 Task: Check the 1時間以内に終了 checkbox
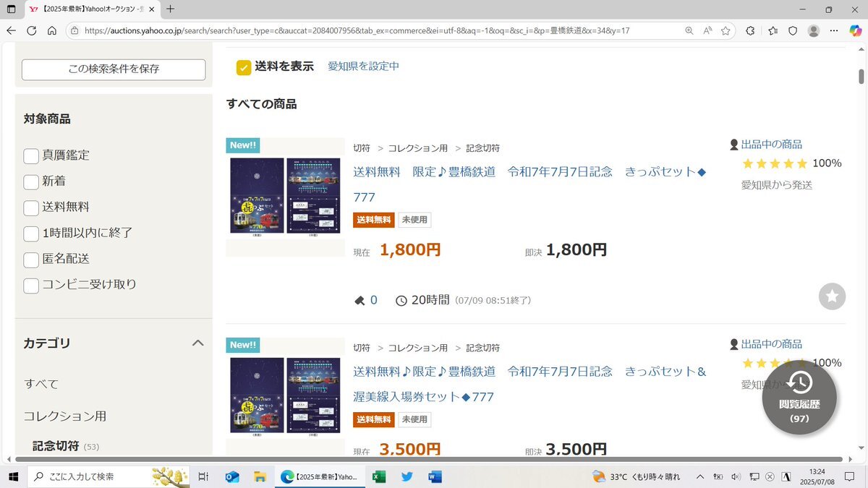pyautogui.click(x=31, y=234)
